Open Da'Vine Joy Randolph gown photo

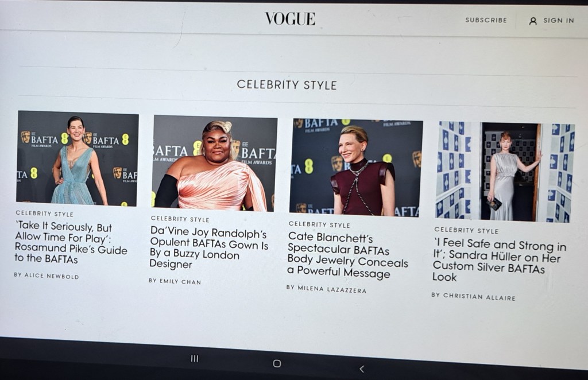tap(214, 163)
